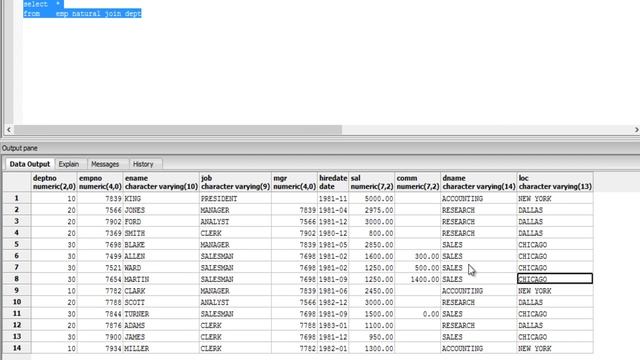Select the hiredate column header
Viewport: 640px width, 360px height.
tap(333, 182)
